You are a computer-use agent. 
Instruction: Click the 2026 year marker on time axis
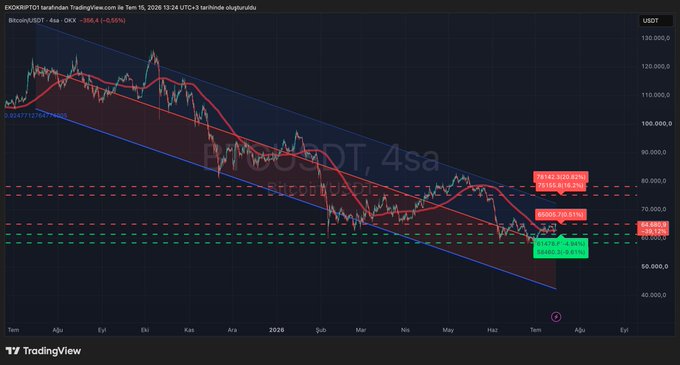pos(277,330)
